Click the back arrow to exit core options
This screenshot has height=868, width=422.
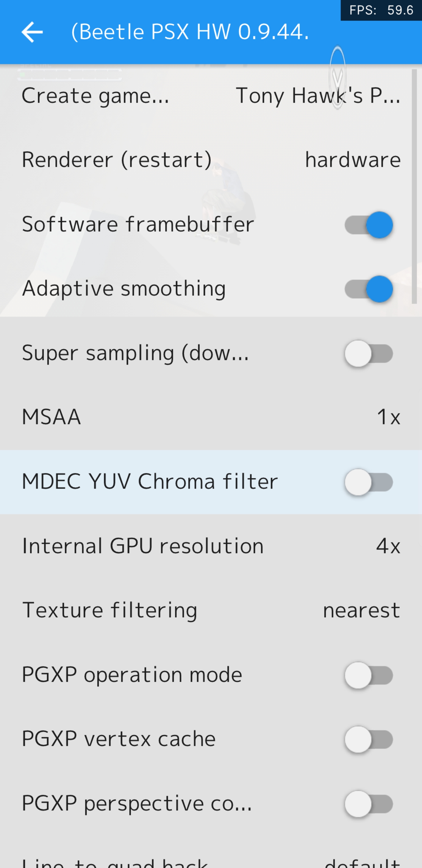tap(32, 32)
